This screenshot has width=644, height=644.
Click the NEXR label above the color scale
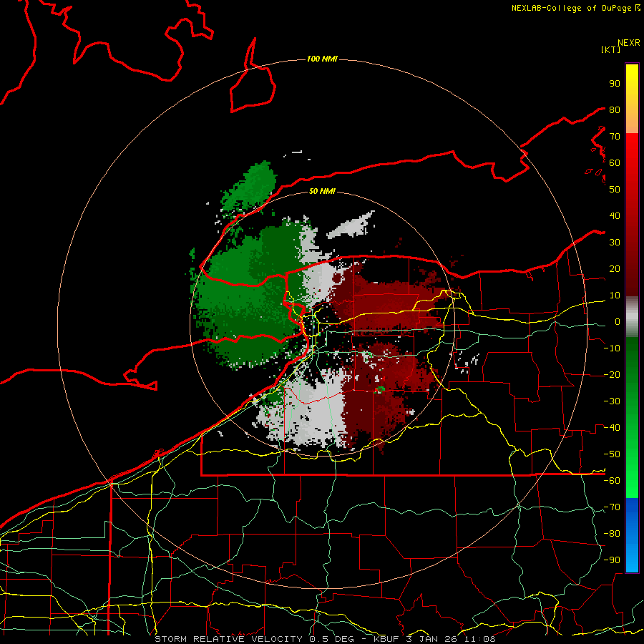coord(629,43)
